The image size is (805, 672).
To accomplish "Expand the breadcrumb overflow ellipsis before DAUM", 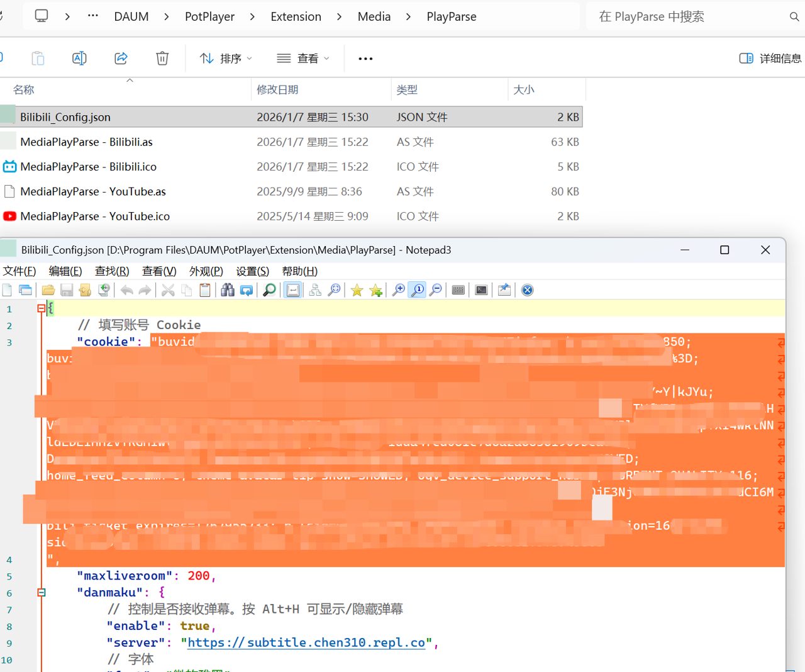I will (x=93, y=16).
